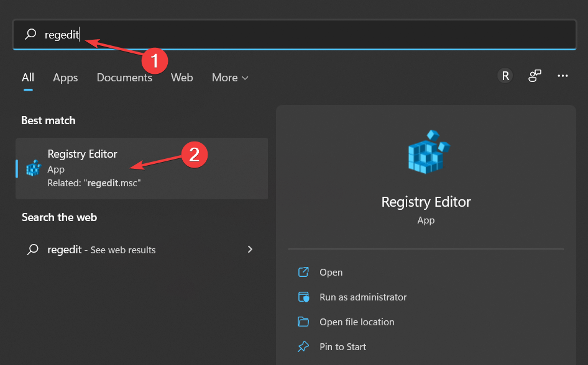
Task: Choose Run as administrator
Action: pyautogui.click(x=363, y=297)
